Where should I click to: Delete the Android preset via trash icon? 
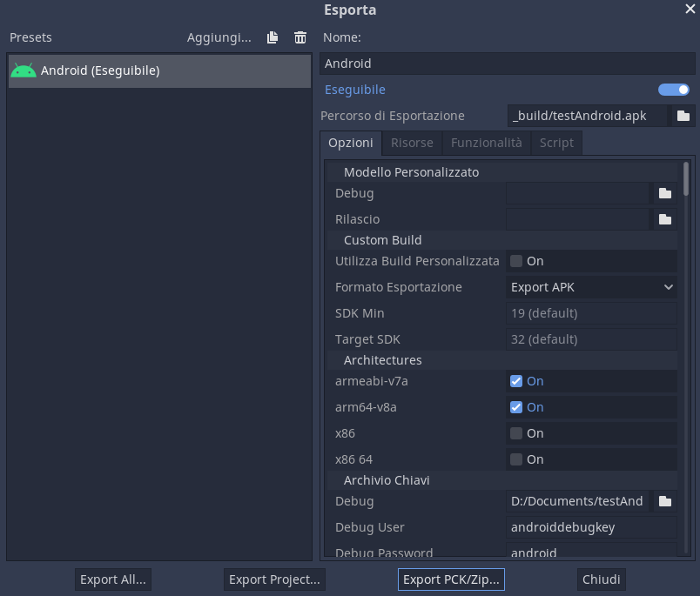coord(300,37)
